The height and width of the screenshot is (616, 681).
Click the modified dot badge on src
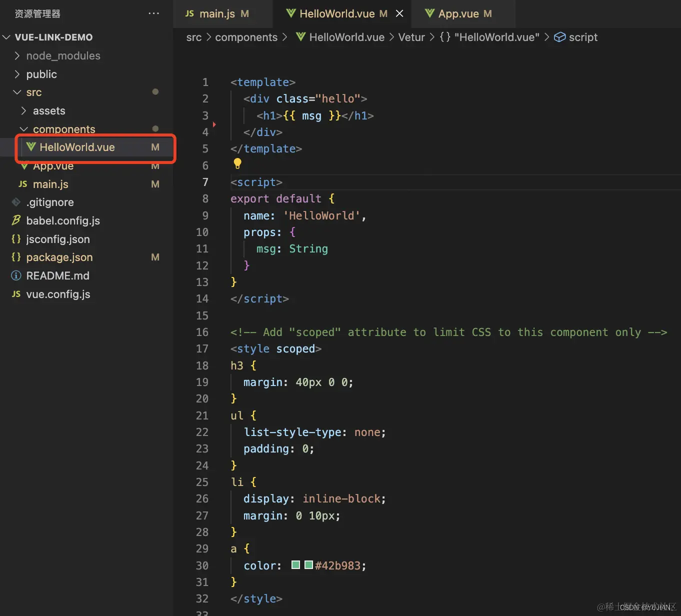click(155, 92)
